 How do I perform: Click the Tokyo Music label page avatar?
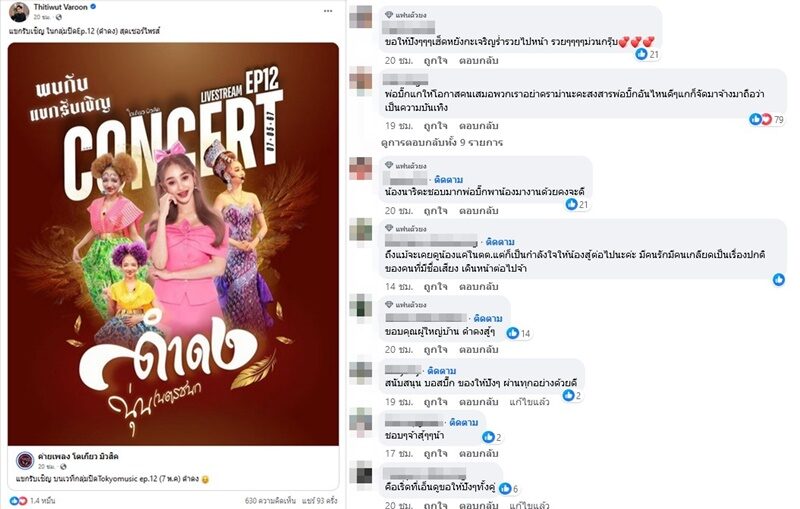coord(25,461)
